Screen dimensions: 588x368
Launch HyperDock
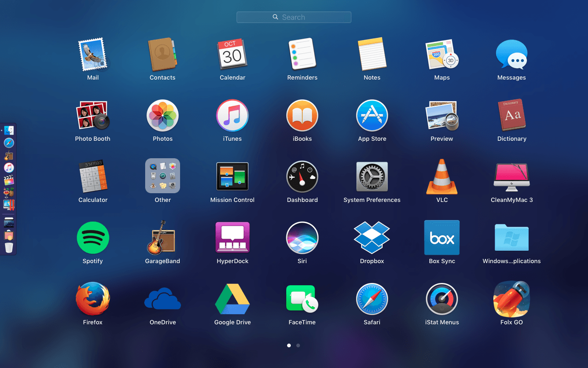point(232,238)
